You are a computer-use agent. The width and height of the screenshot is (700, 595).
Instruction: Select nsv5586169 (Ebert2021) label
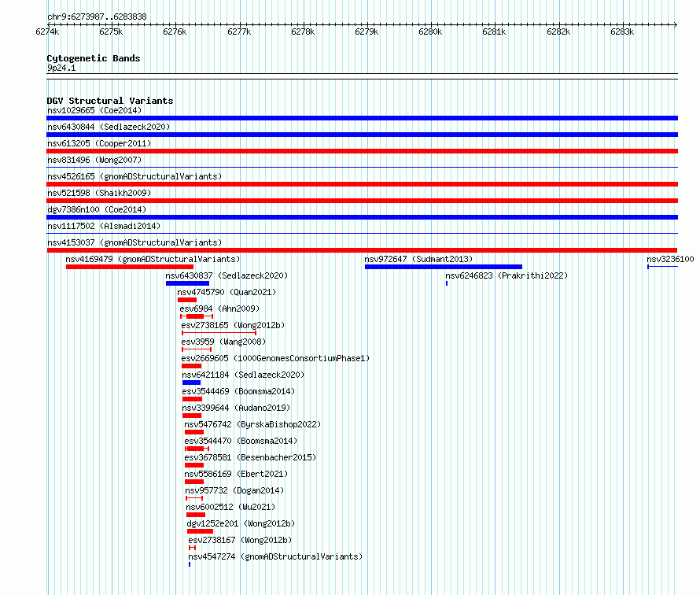tap(236, 474)
